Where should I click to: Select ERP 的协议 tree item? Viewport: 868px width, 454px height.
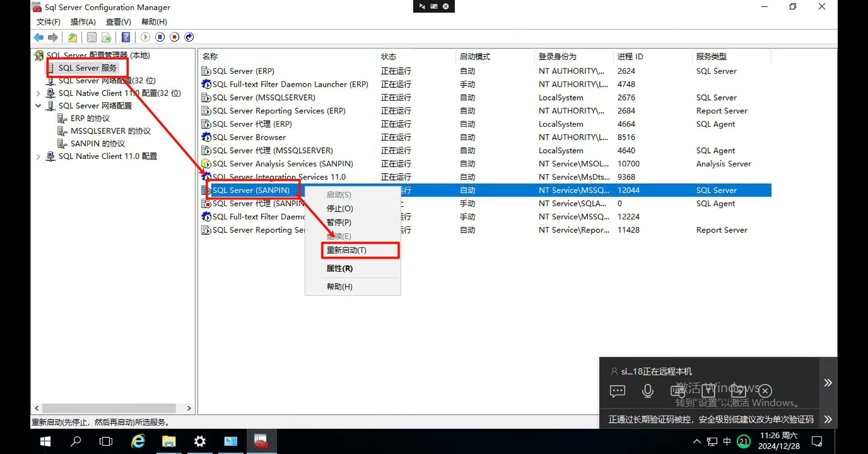pyautogui.click(x=90, y=118)
